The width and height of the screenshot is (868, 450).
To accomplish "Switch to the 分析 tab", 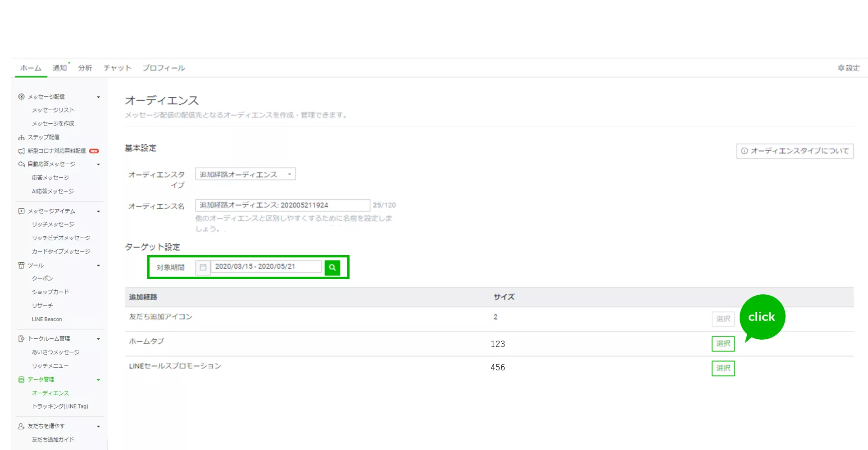I will pyautogui.click(x=85, y=68).
